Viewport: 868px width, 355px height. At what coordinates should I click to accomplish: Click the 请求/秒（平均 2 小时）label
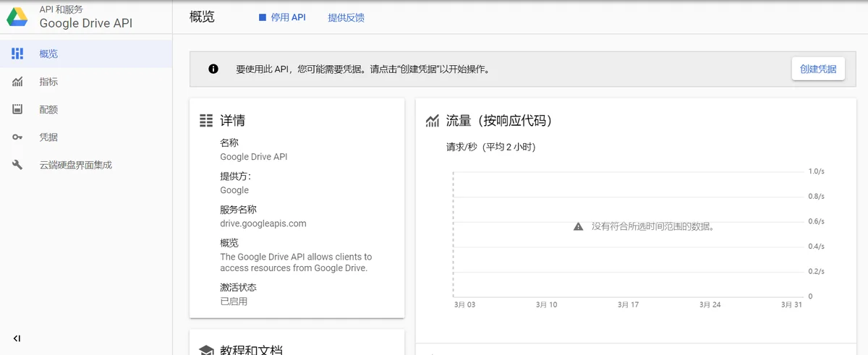(491, 147)
